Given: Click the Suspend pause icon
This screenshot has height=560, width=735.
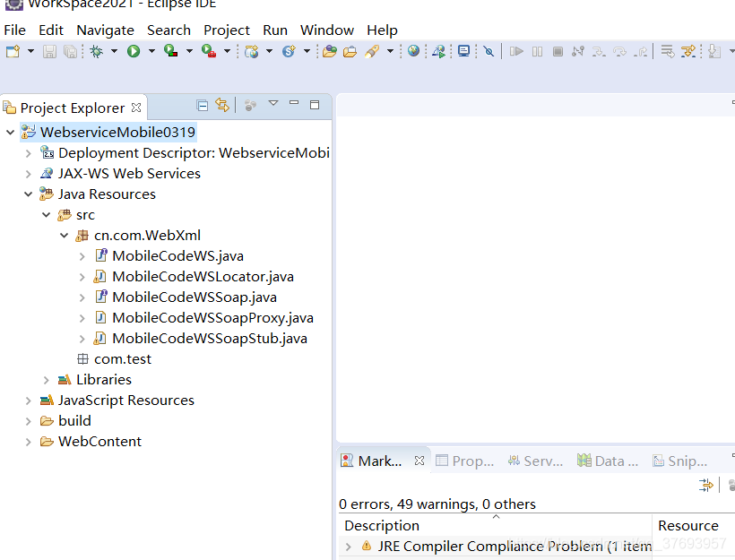Looking at the screenshot, I should pos(537,51).
